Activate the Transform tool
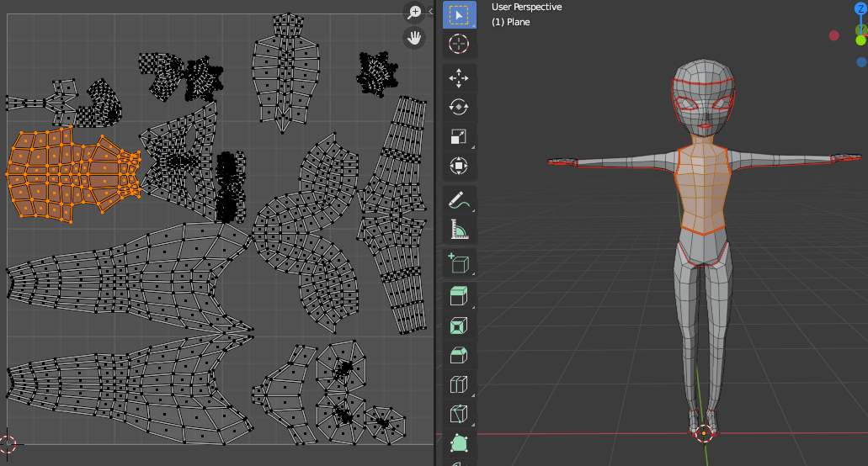 tap(459, 166)
